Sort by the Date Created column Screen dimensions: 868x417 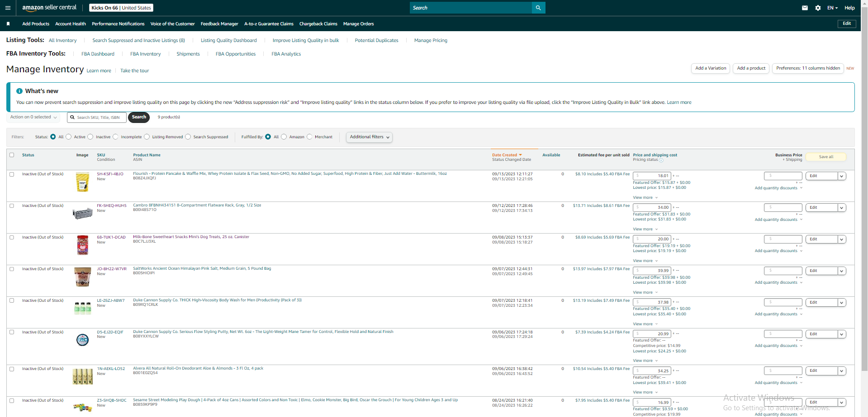click(507, 155)
